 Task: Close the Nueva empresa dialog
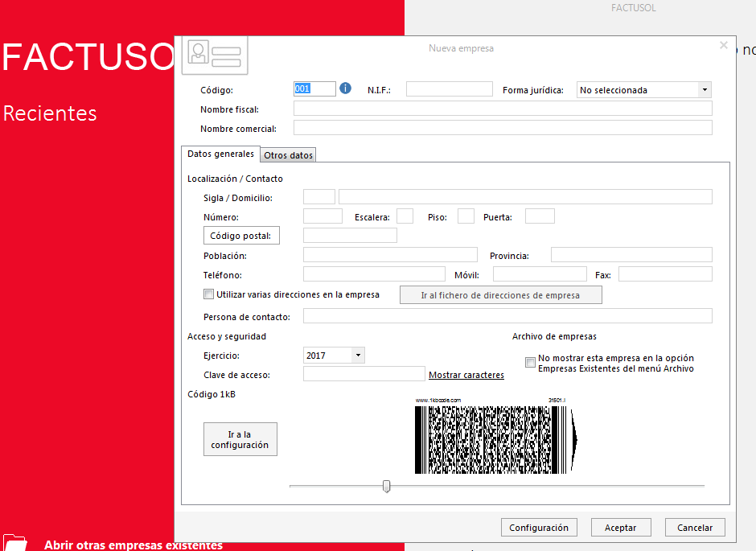pyautogui.click(x=724, y=45)
